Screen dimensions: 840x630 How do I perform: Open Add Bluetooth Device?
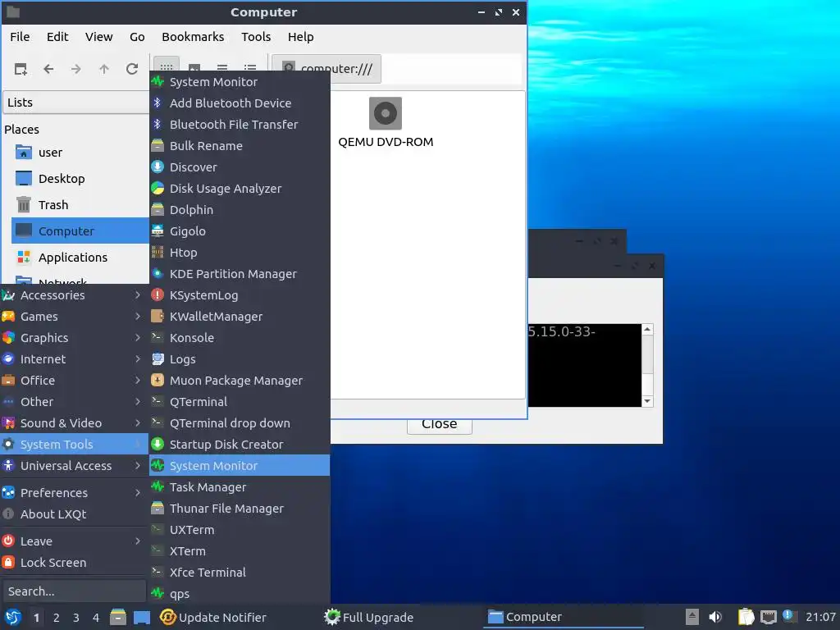(240, 103)
